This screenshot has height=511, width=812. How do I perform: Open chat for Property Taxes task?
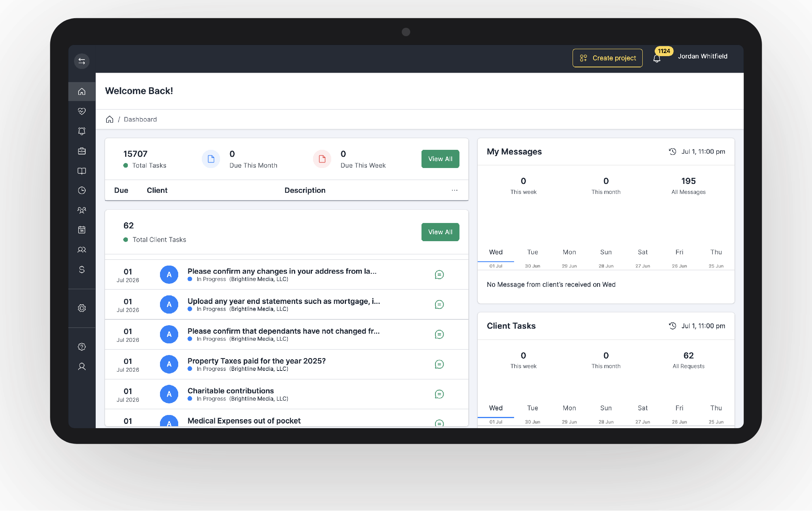click(439, 364)
